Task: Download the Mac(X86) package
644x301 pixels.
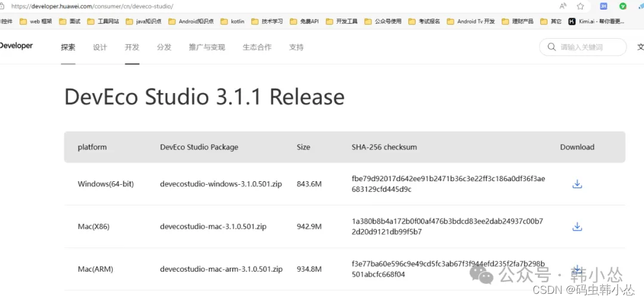Action: coord(577,226)
